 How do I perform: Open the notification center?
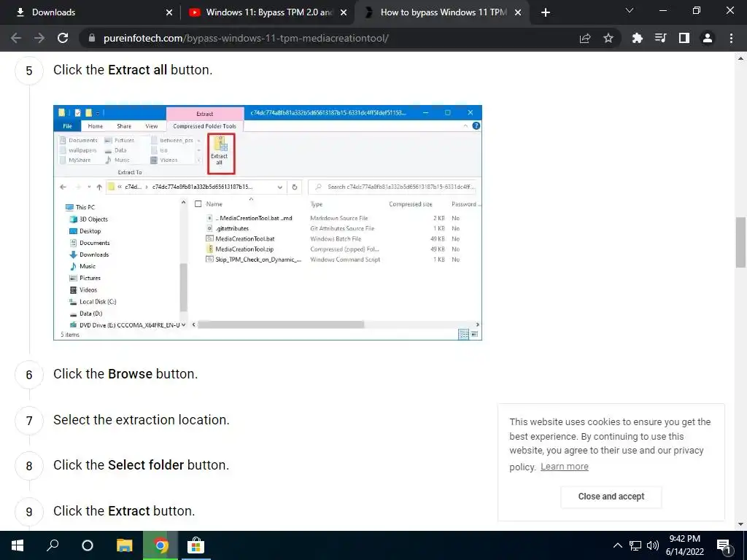724,545
